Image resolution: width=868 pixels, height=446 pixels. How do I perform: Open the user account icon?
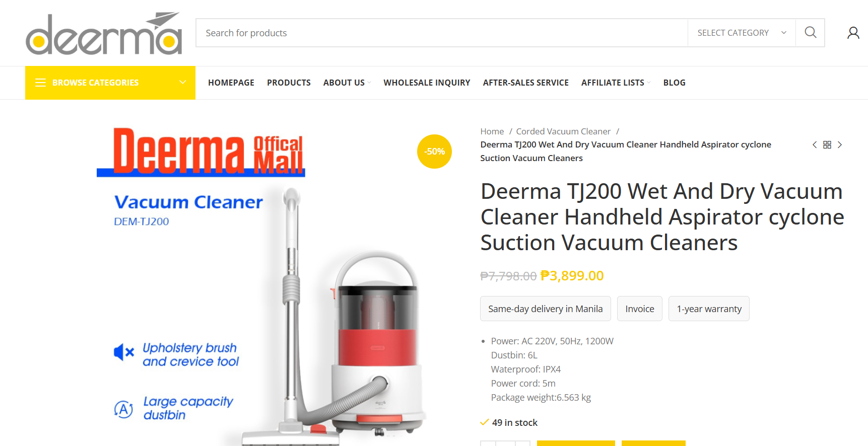tap(853, 33)
